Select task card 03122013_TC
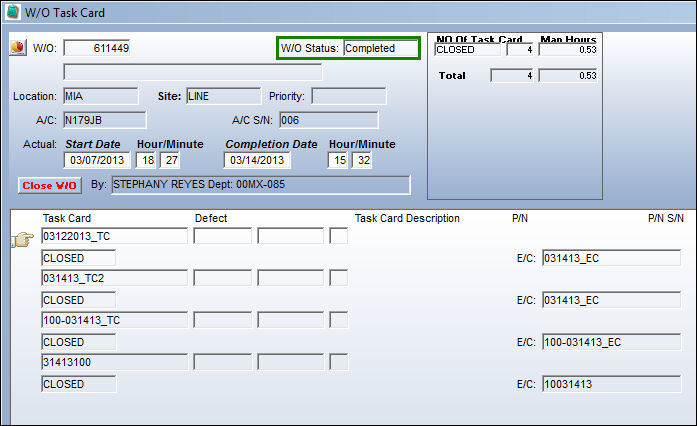697x426 pixels. pos(114,236)
